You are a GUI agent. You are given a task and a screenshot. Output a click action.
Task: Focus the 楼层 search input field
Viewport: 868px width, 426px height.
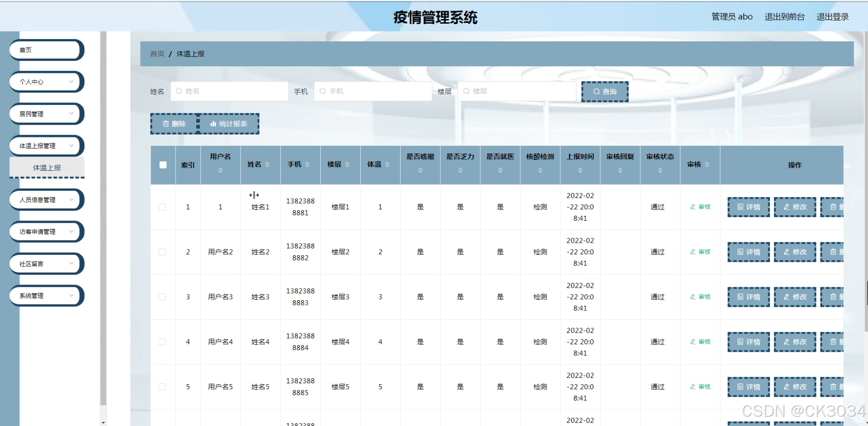[x=517, y=91]
